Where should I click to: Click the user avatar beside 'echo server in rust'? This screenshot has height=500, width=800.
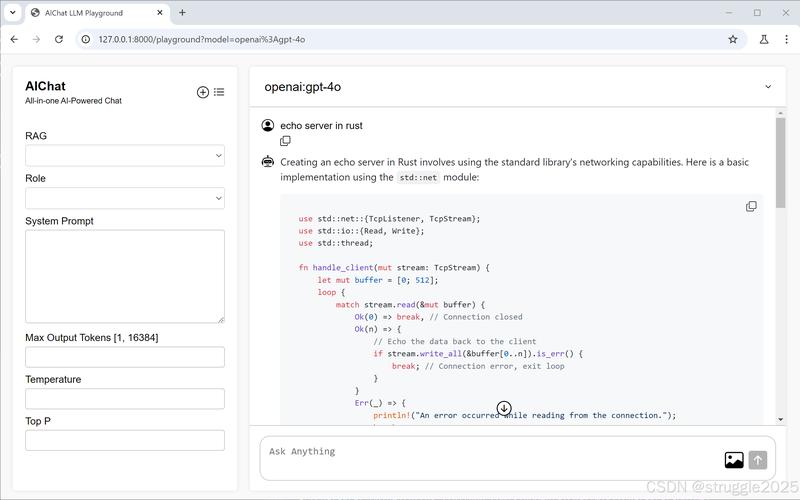(268, 125)
